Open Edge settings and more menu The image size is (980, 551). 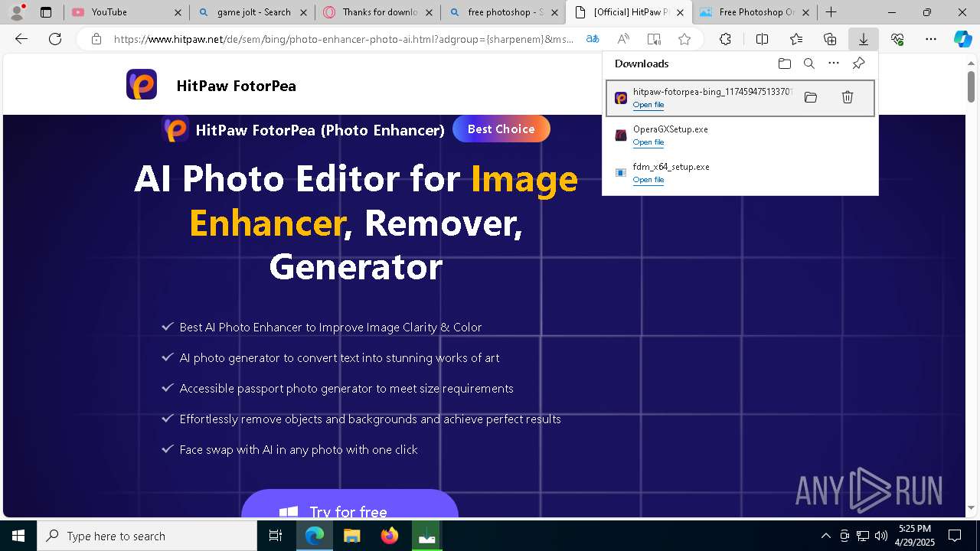(931, 39)
